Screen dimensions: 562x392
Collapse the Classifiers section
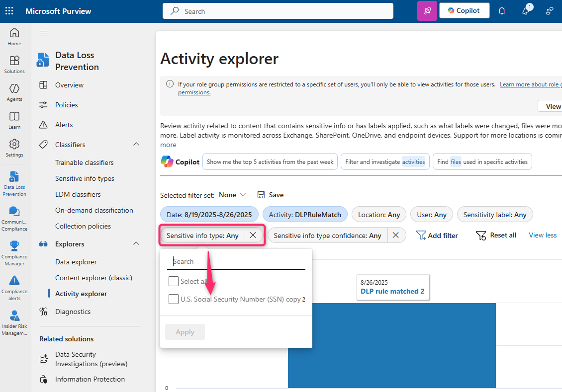click(x=136, y=145)
